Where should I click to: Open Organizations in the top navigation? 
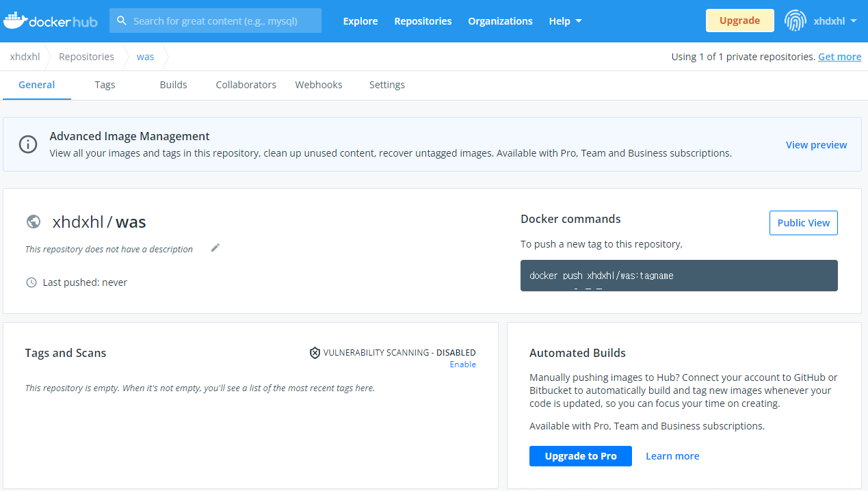(x=500, y=21)
